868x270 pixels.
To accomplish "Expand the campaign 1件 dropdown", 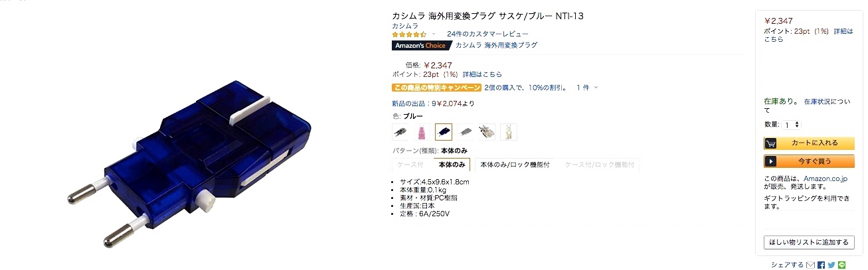I will [587, 88].
